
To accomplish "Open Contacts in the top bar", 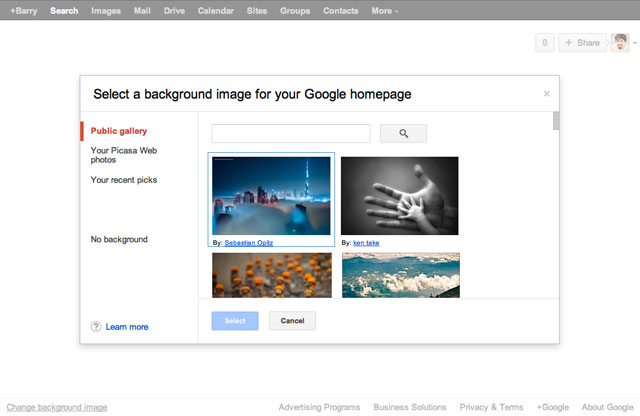I will click(x=341, y=11).
